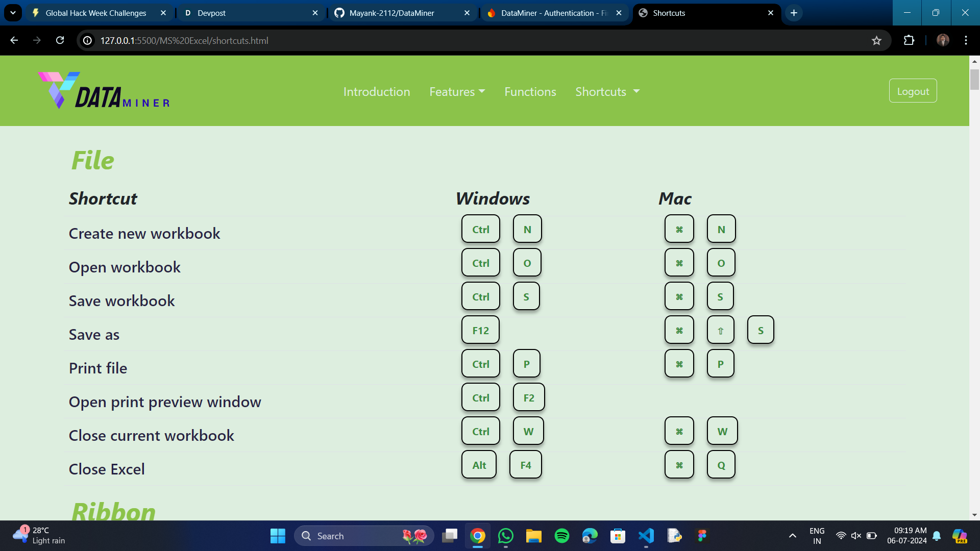Open Spotify from the taskbar
Image resolution: width=980 pixels, height=551 pixels.
click(x=561, y=536)
